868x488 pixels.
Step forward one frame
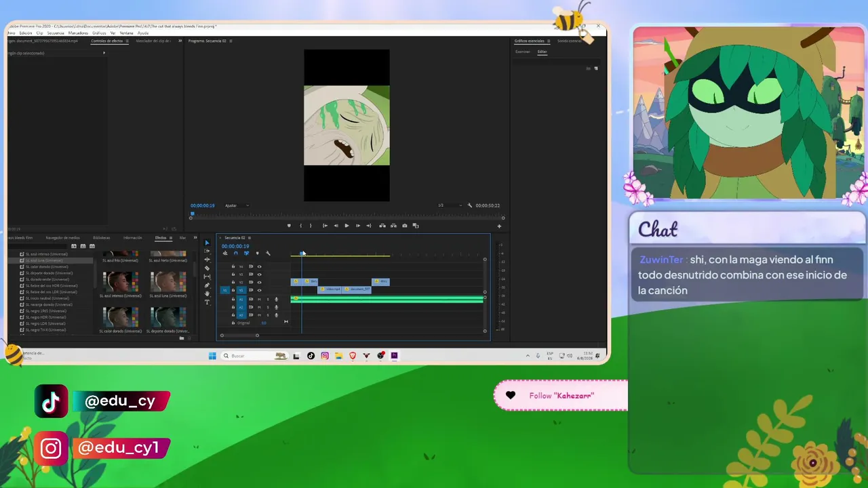pos(357,226)
